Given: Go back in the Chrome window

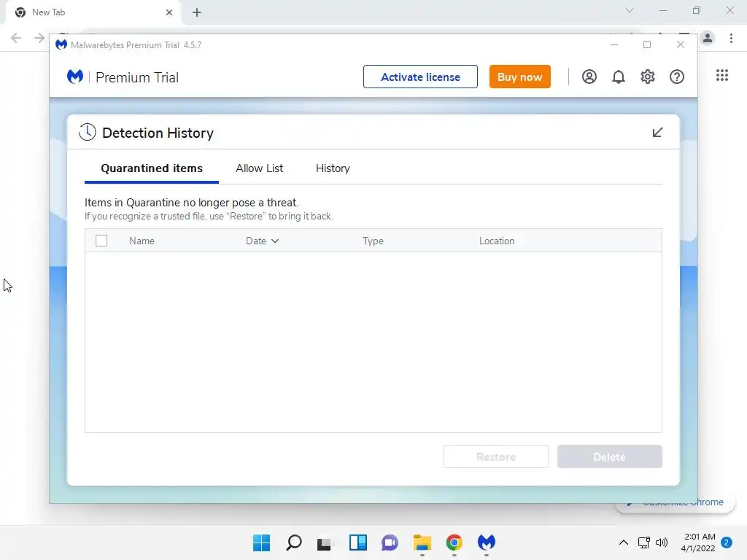Looking at the screenshot, I should tap(16, 38).
